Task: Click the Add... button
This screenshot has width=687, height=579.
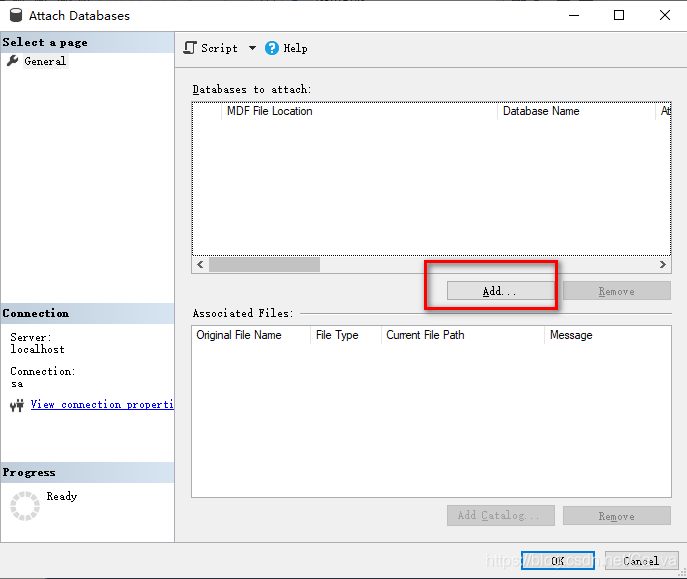Action: (x=500, y=291)
